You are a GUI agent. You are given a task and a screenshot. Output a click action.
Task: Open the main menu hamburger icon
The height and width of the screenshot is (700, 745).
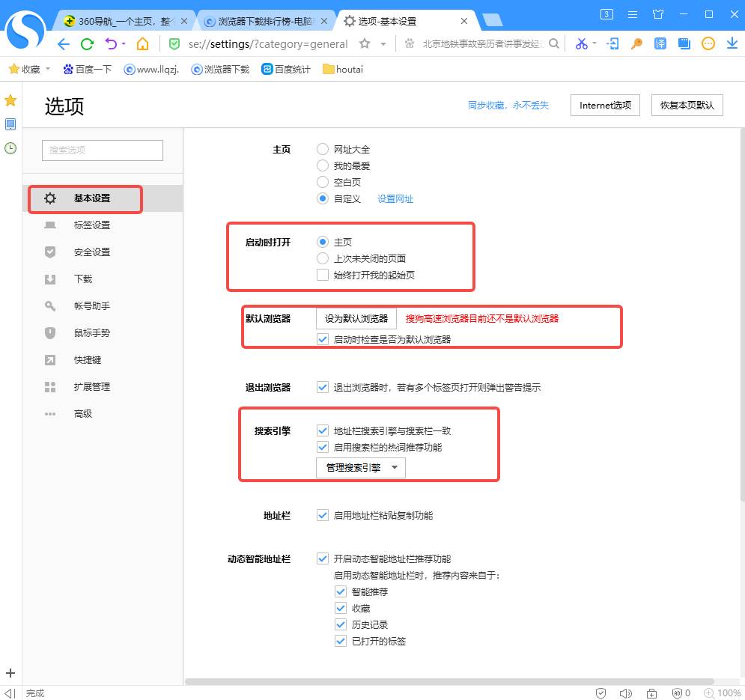pos(633,14)
